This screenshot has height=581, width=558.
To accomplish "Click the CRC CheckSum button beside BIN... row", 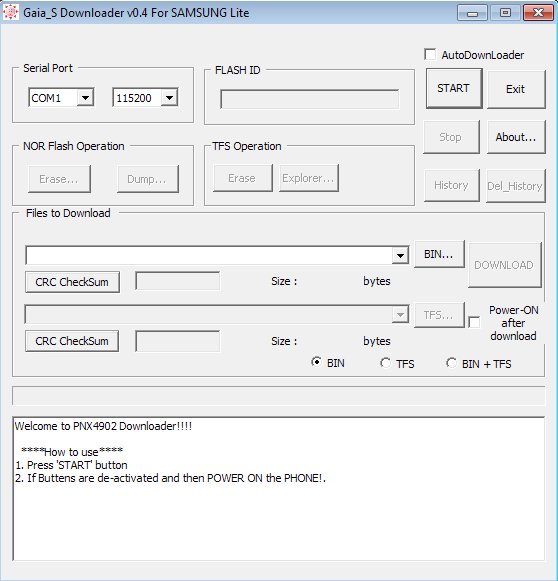I will click(72, 282).
